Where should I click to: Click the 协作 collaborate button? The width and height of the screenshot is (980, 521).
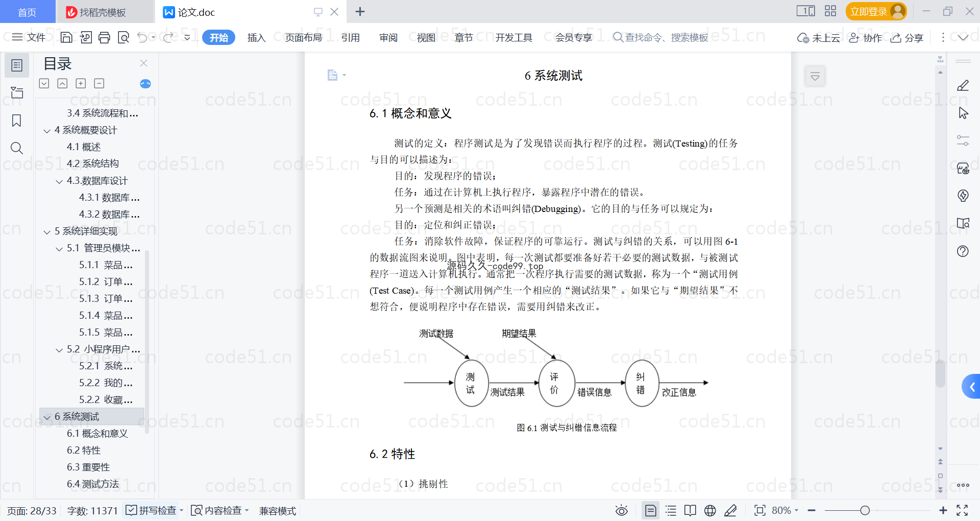[865, 38]
